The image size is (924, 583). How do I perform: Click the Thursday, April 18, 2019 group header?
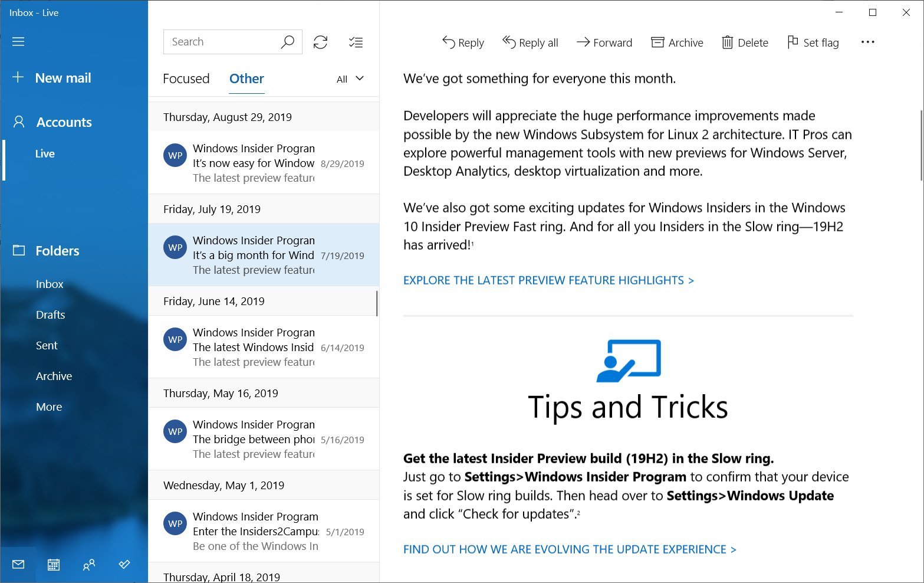pyautogui.click(x=264, y=573)
